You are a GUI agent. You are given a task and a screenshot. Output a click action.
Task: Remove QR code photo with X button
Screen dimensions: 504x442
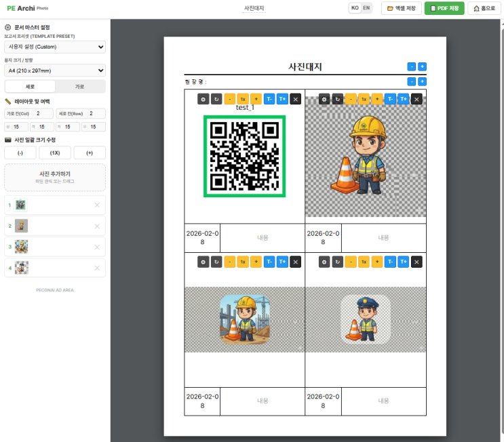coord(295,99)
